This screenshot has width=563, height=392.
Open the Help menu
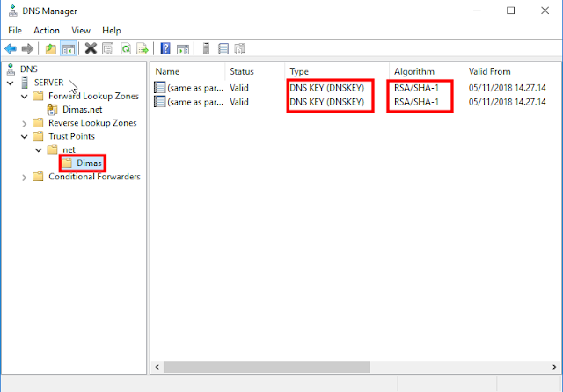coord(112,31)
